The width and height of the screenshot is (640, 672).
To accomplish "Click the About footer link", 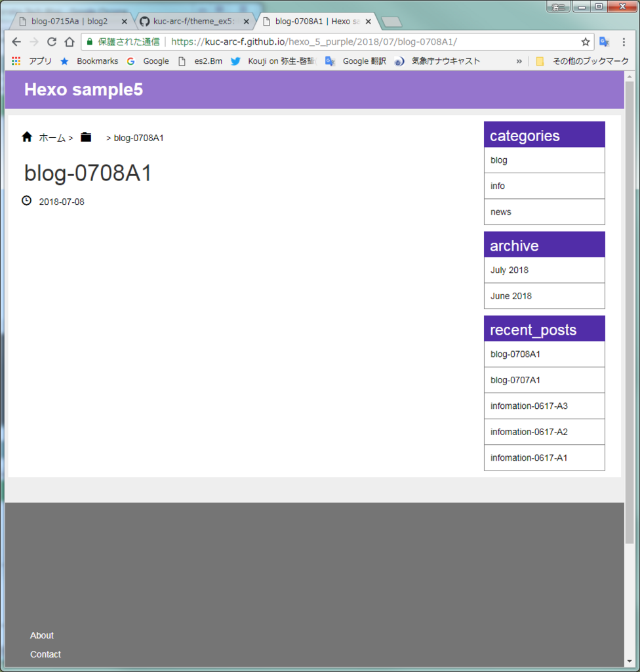I will pos(41,635).
